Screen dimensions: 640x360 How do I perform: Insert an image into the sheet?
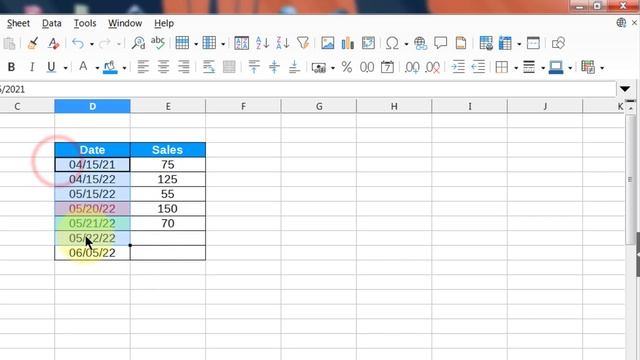pos(327,43)
